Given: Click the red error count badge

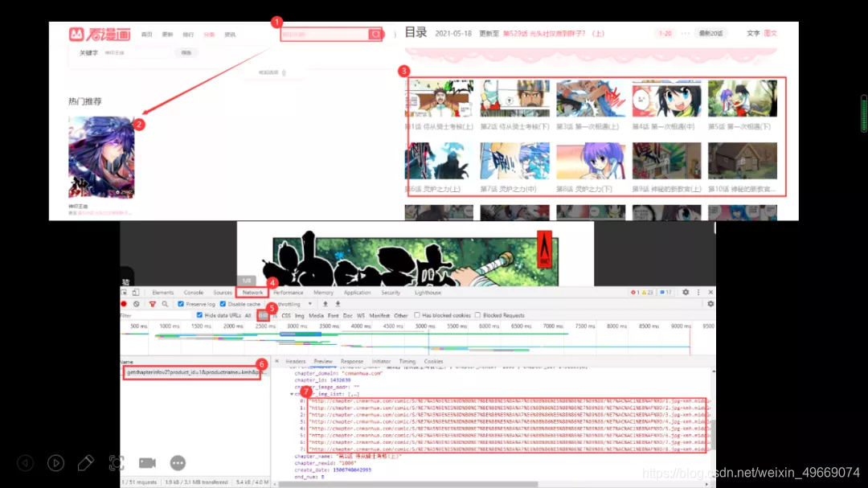Looking at the screenshot, I should pos(635,293).
